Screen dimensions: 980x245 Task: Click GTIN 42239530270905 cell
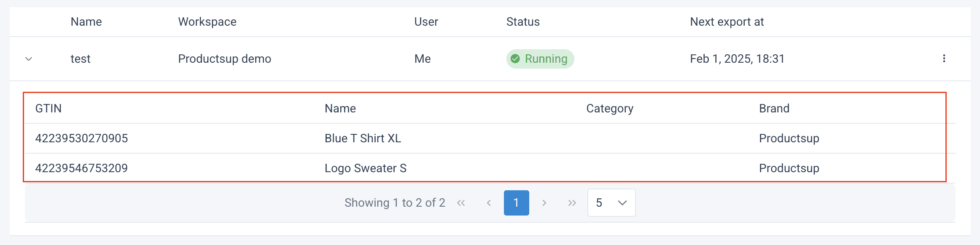(x=81, y=138)
